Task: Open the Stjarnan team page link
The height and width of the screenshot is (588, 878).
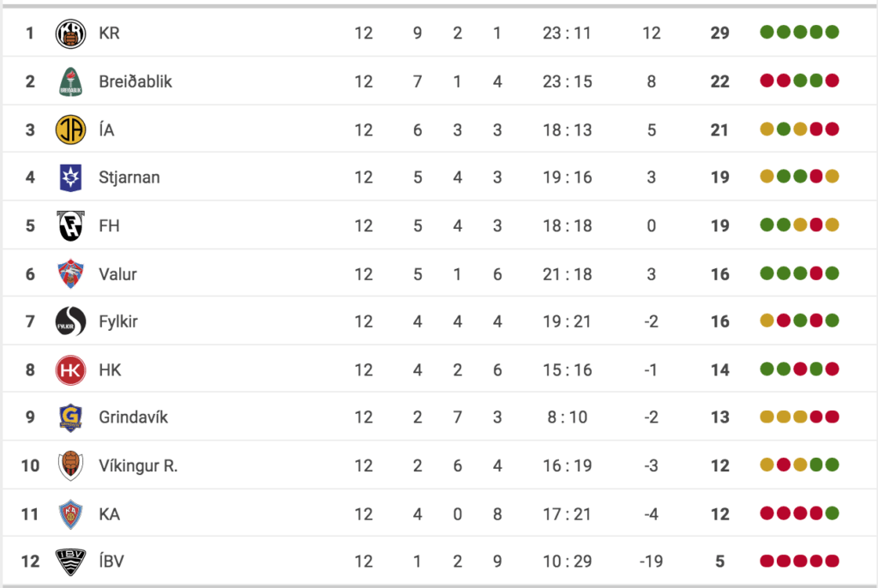Action: pos(129,177)
